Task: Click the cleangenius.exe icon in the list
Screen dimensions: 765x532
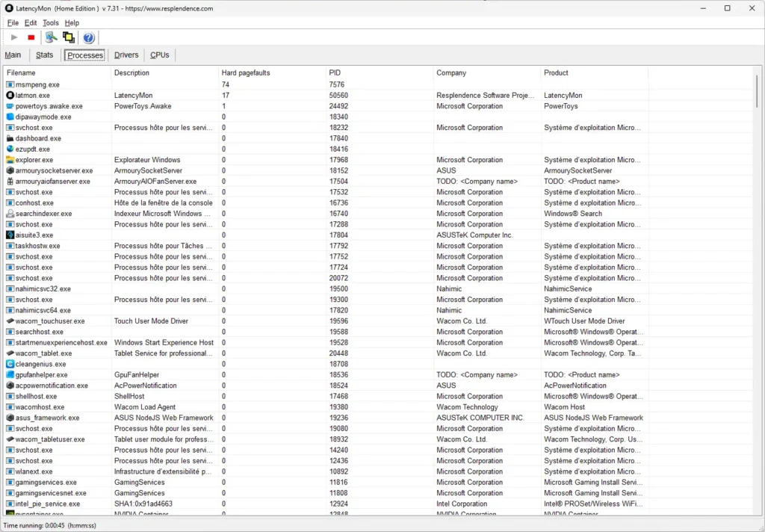Action: tap(10, 364)
